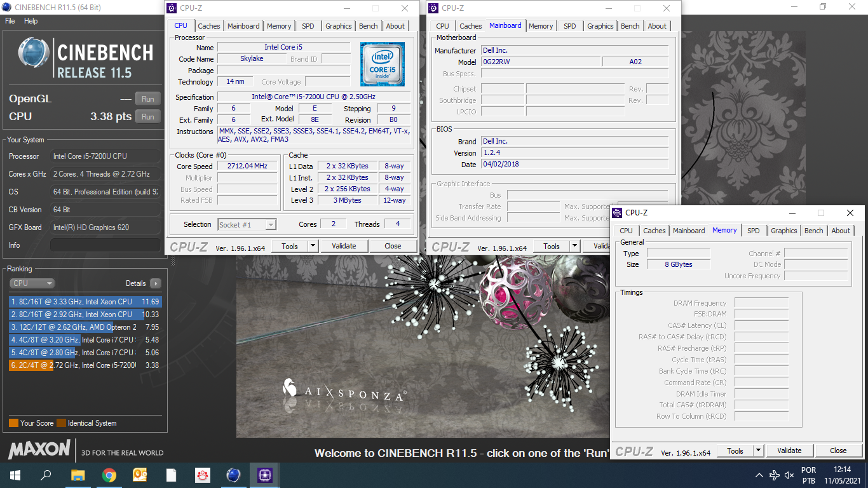Switch to Cinebench taskbar icon
Screen dimensions: 868x488
[x=233, y=475]
